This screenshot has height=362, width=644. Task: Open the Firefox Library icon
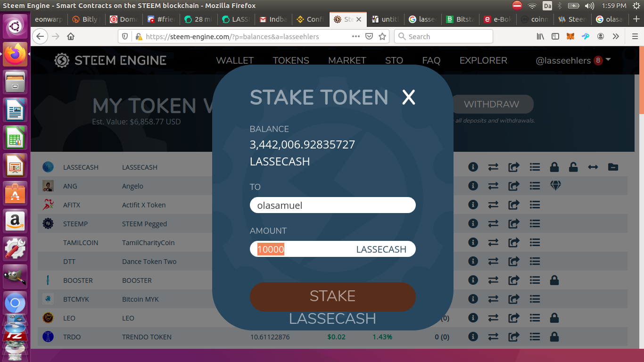point(541,36)
